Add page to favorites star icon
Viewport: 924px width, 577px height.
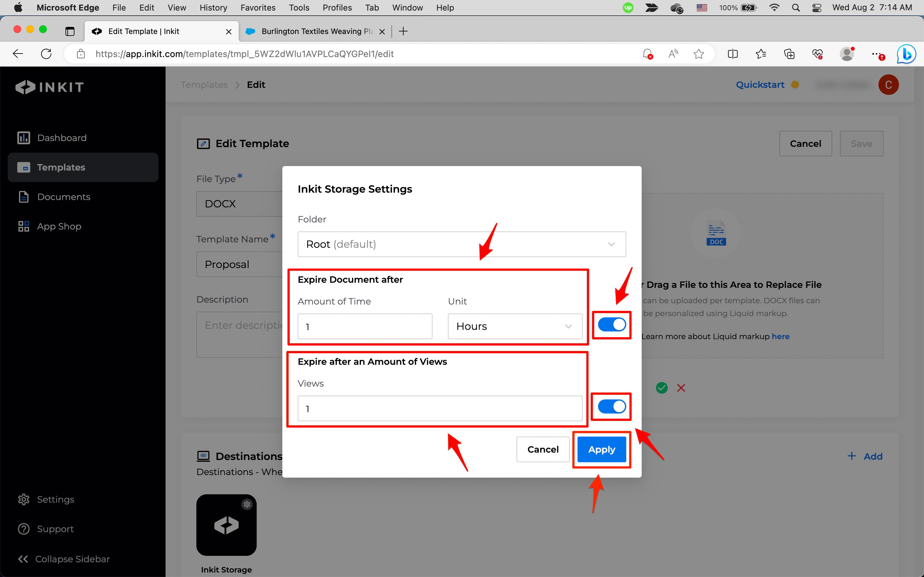pos(698,54)
